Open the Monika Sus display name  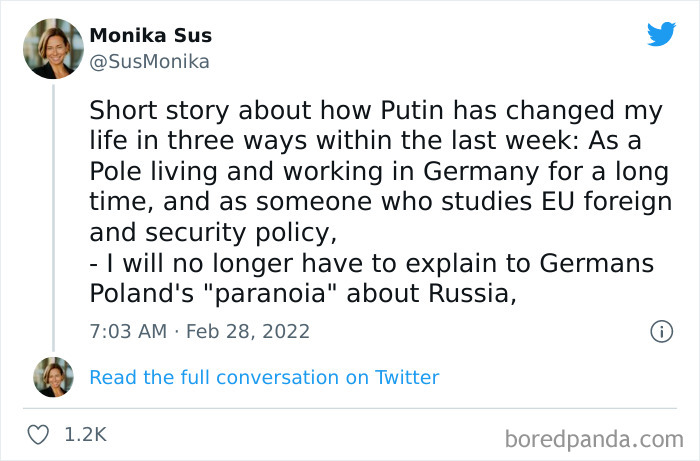point(151,36)
